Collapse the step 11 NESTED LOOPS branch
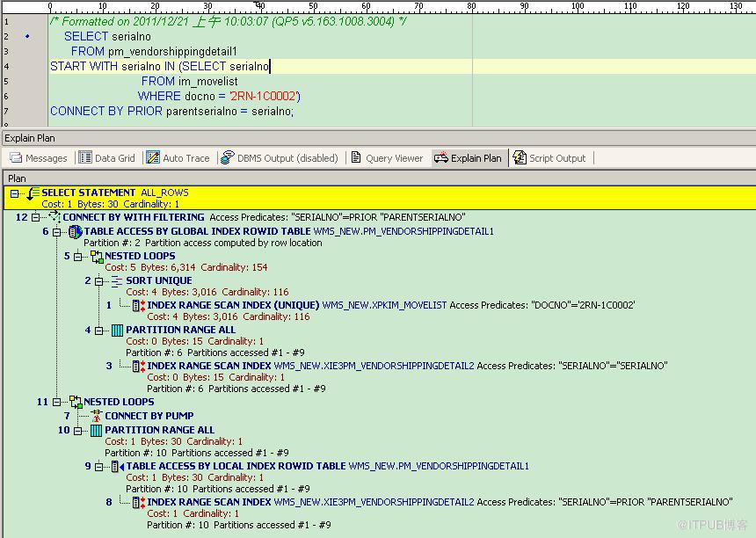The width and height of the screenshot is (756, 538). click(57, 403)
